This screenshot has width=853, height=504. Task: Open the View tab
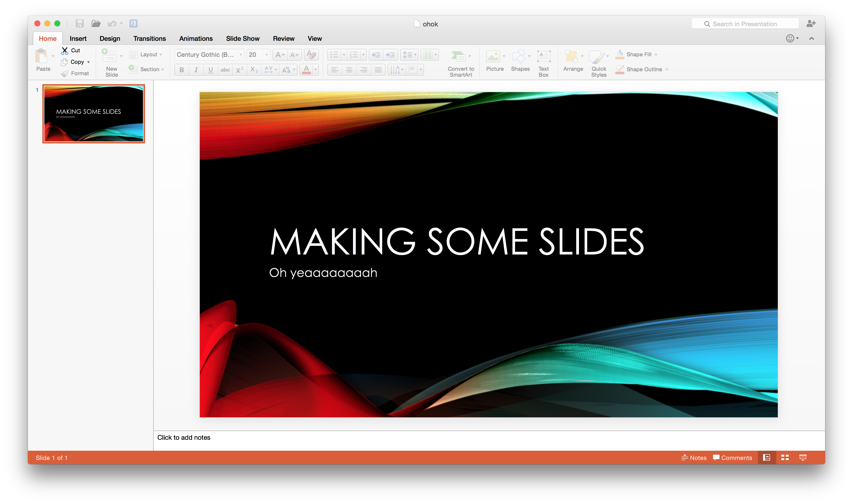(315, 39)
